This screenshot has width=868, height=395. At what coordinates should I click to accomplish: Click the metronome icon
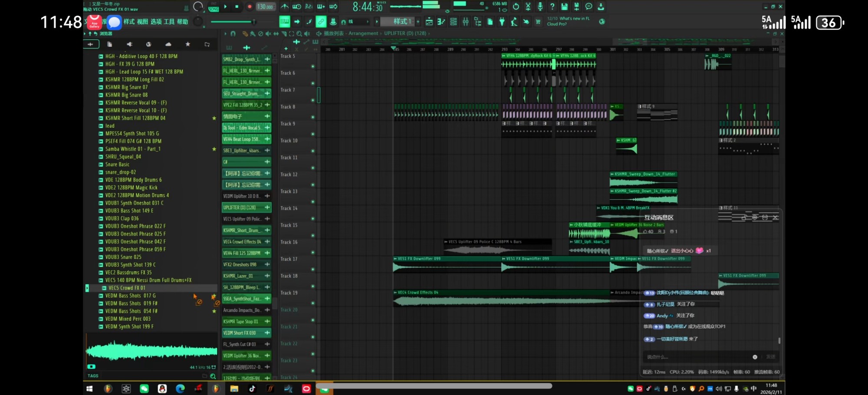point(285,7)
